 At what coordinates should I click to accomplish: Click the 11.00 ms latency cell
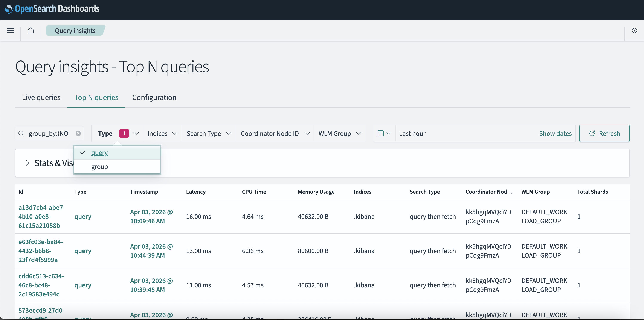point(198,285)
